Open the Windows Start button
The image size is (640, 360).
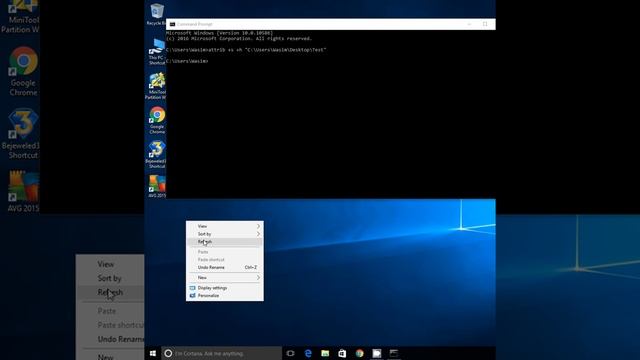153,353
